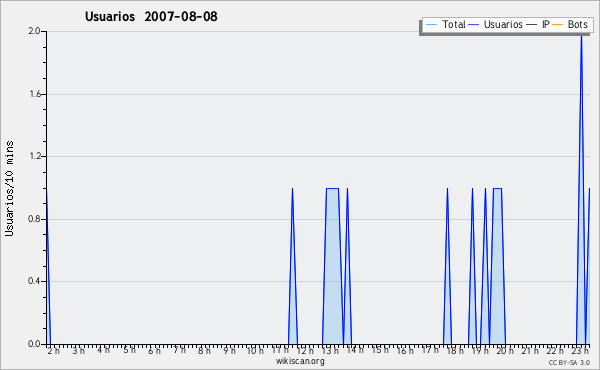Click the 'IP' legend entry

coord(538,24)
